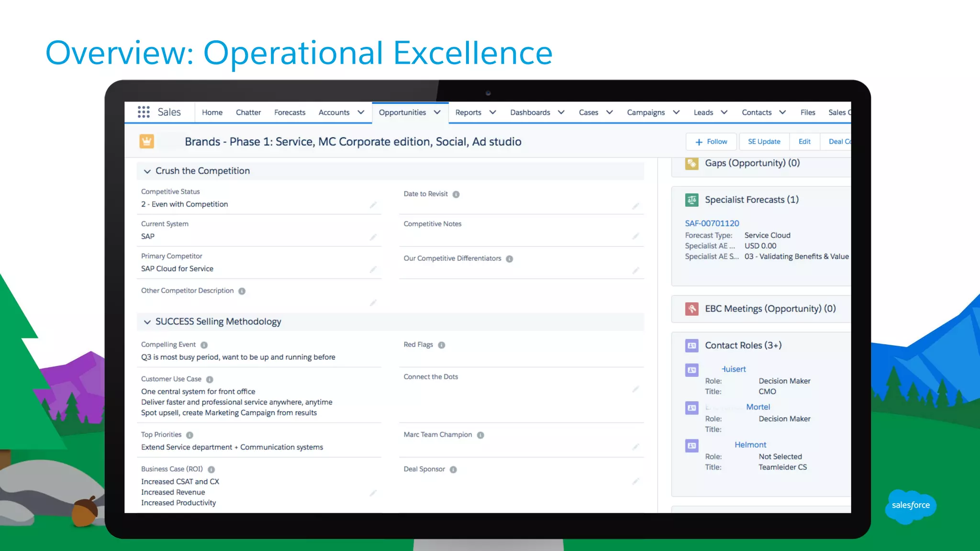Screen dimensions: 980x551
Task: Click the opportunity crown icon
Action: point(147,142)
